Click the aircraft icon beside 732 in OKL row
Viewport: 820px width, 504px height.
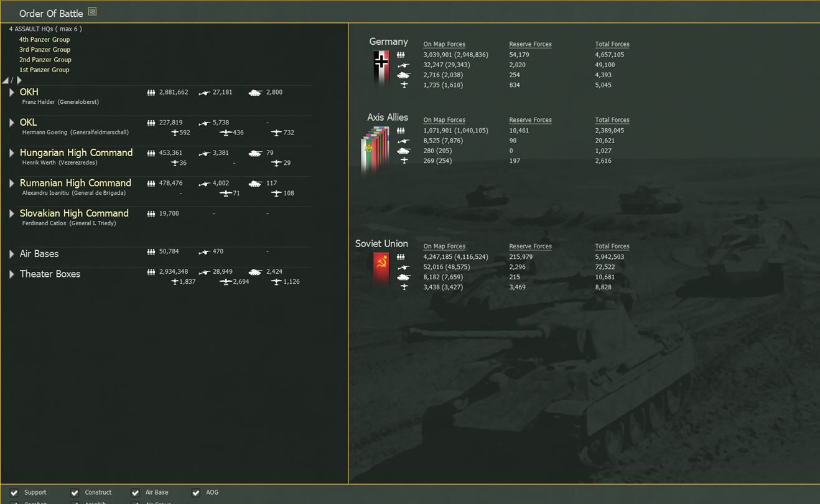coord(276,133)
